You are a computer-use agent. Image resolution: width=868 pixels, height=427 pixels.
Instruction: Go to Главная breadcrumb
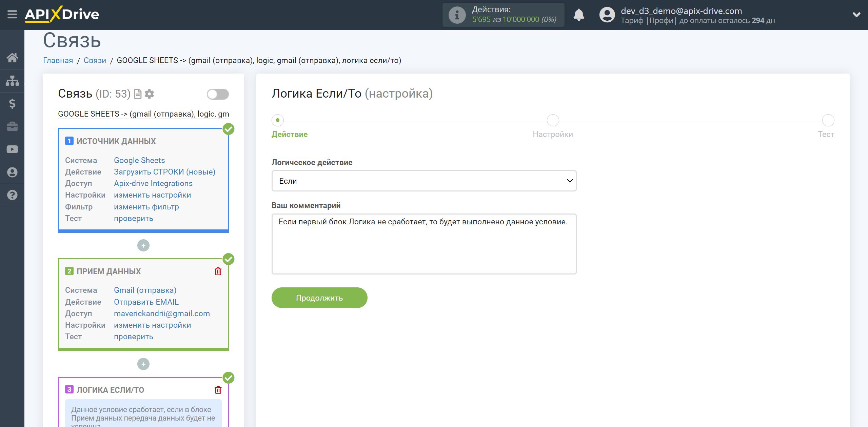tap(58, 61)
